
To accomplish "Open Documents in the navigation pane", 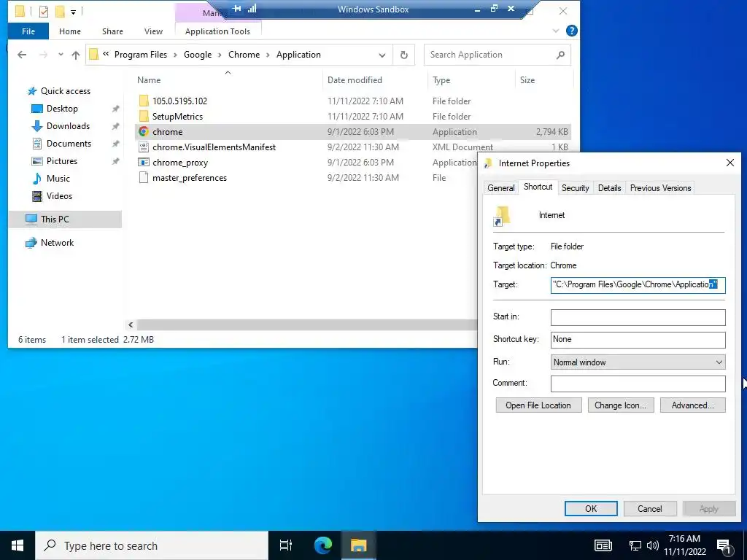I will point(69,144).
